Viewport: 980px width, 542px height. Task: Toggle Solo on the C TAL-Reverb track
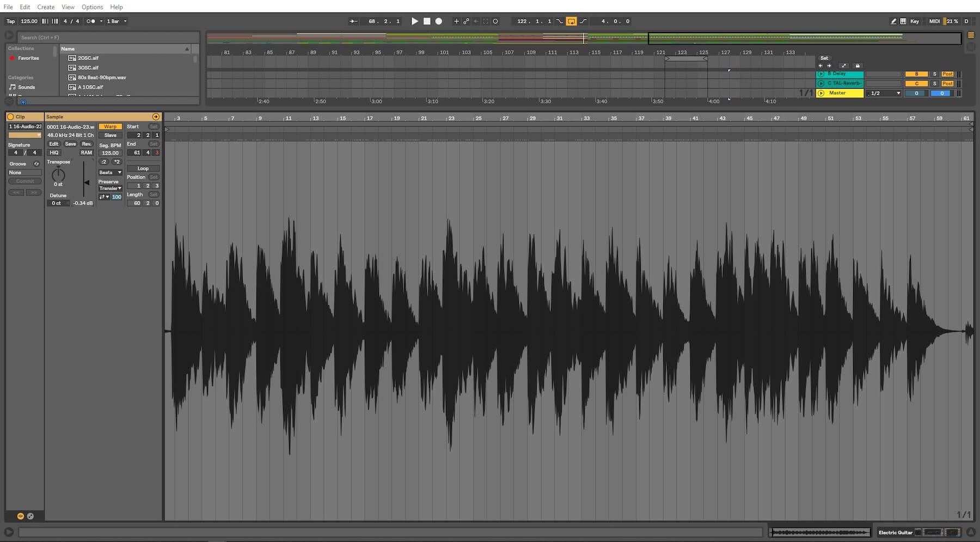coord(935,84)
